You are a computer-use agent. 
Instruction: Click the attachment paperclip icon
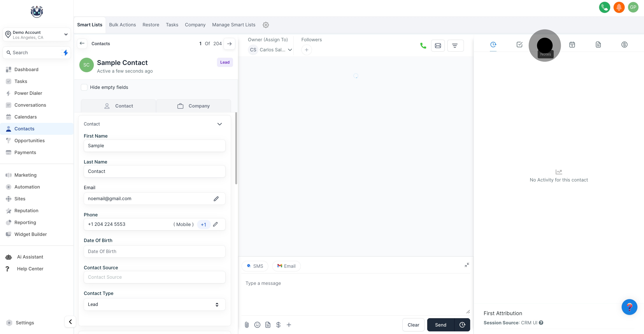click(247, 325)
